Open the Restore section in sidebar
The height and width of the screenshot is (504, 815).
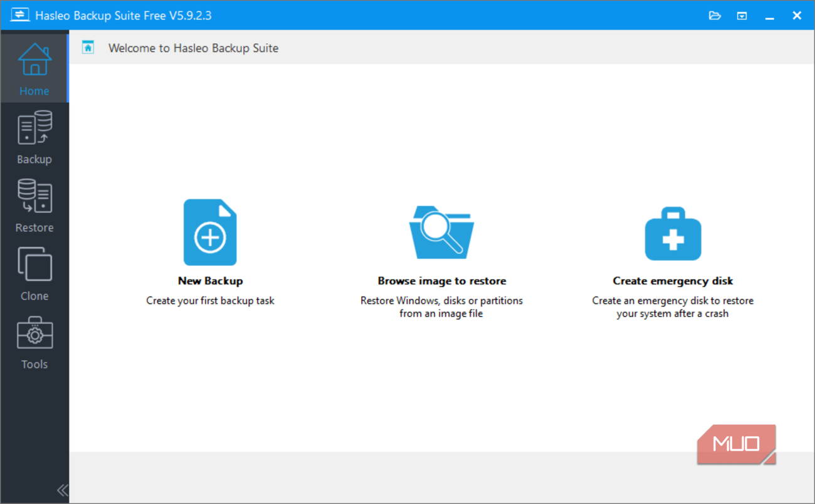pos(34,206)
